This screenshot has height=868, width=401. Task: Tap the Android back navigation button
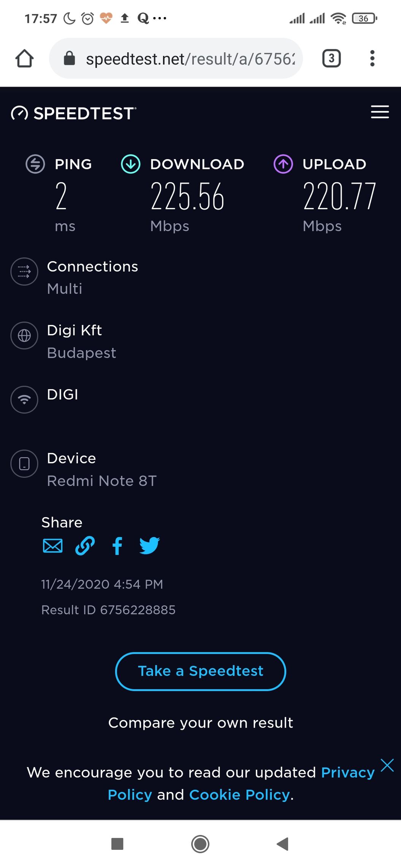(x=283, y=844)
